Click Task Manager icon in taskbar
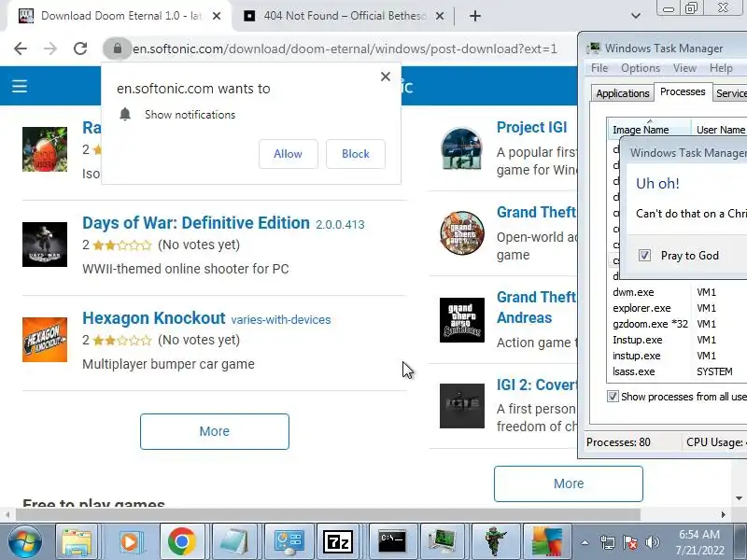This screenshot has width=747, height=560. (x=443, y=541)
